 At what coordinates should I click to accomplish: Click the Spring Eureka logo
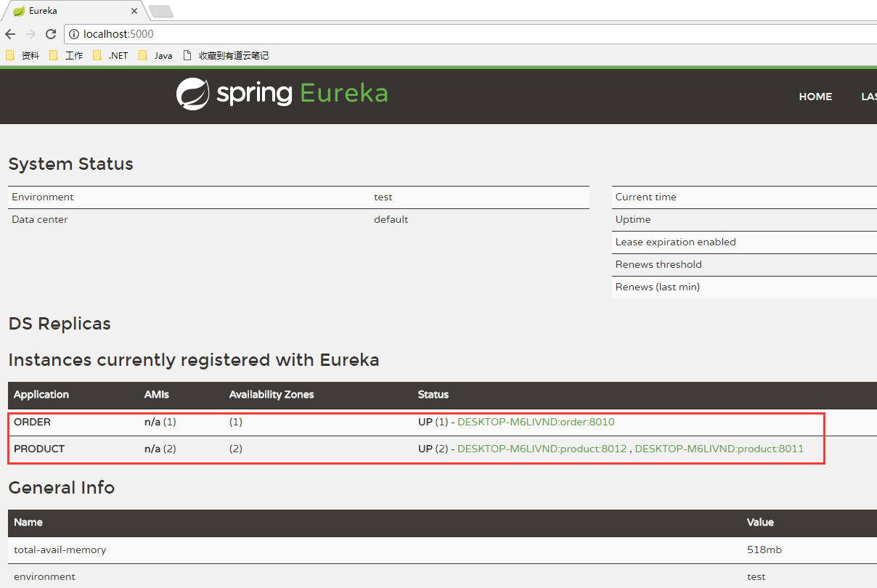(x=282, y=94)
